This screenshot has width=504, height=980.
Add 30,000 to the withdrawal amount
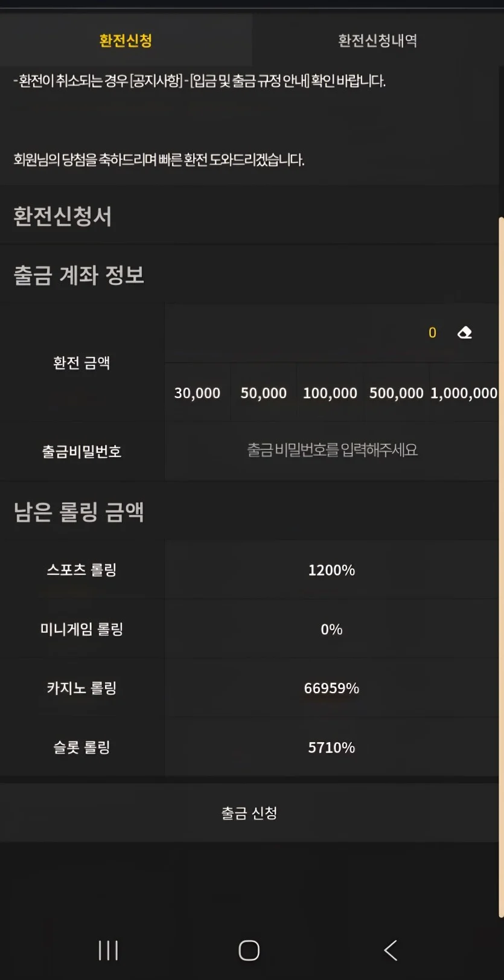pyautogui.click(x=197, y=393)
